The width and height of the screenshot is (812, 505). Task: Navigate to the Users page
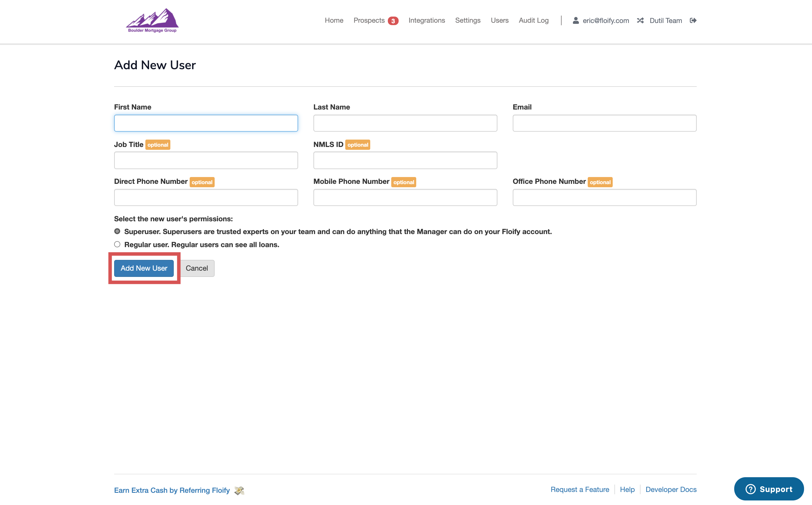[499, 20]
